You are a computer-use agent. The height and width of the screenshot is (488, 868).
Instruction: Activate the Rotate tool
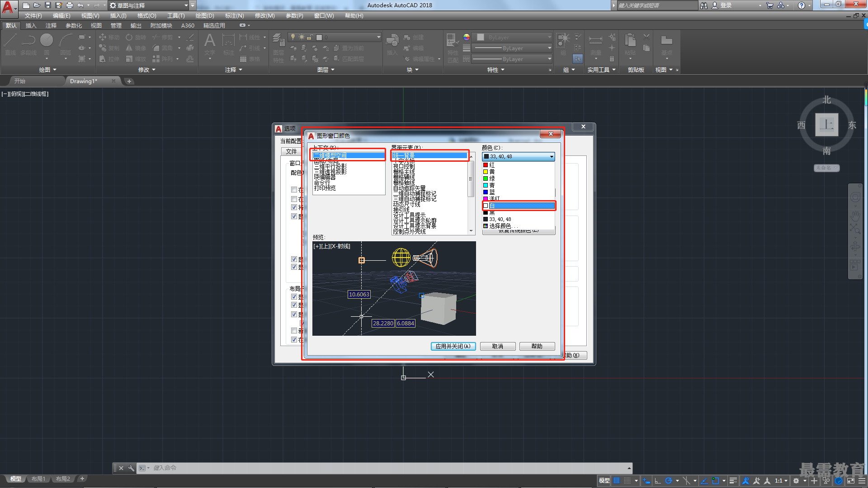pyautogui.click(x=136, y=38)
